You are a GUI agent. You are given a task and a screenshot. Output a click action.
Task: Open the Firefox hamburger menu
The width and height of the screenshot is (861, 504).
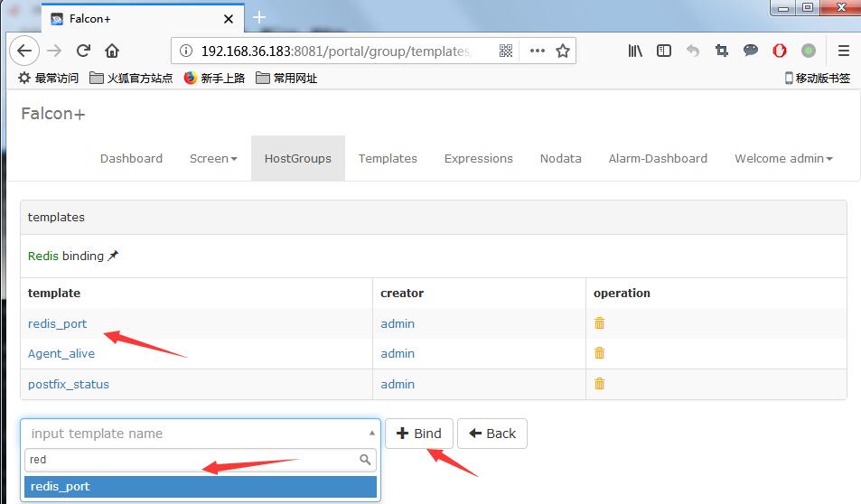click(x=843, y=51)
